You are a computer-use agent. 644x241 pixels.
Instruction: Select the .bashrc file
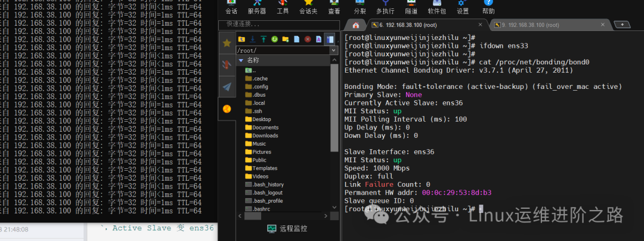click(257, 209)
